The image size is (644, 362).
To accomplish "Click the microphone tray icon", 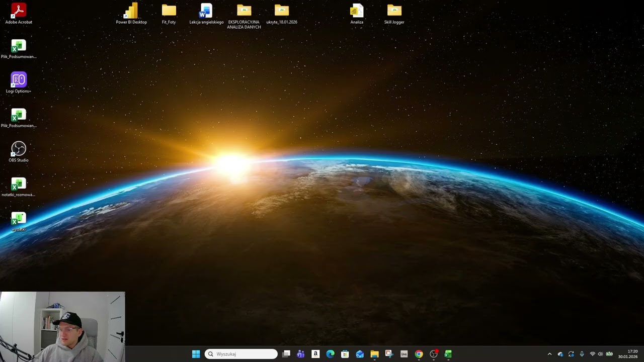I will 582,354.
